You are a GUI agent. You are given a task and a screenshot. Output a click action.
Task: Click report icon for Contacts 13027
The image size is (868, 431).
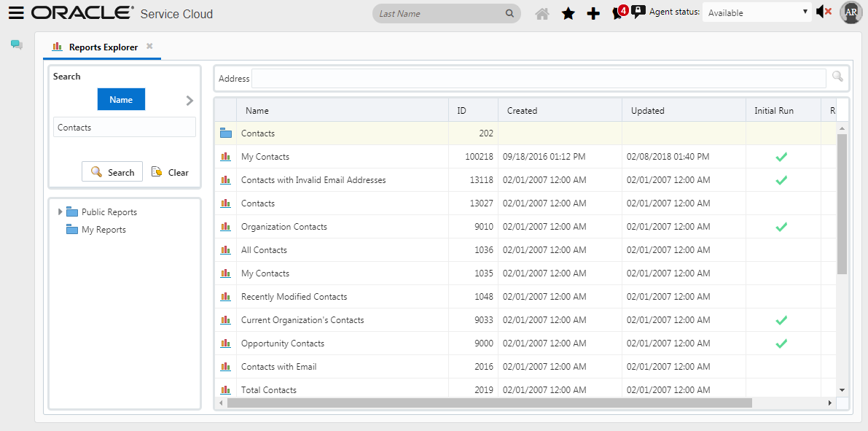pos(225,203)
